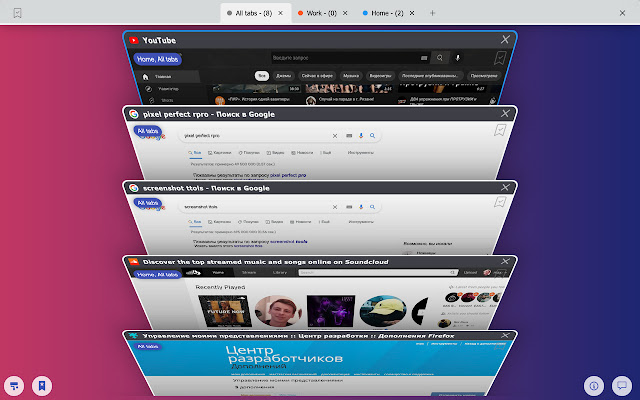
Task: Click 'All tabs' label on 'pixel perfect rpro' card
Action: coord(147,131)
